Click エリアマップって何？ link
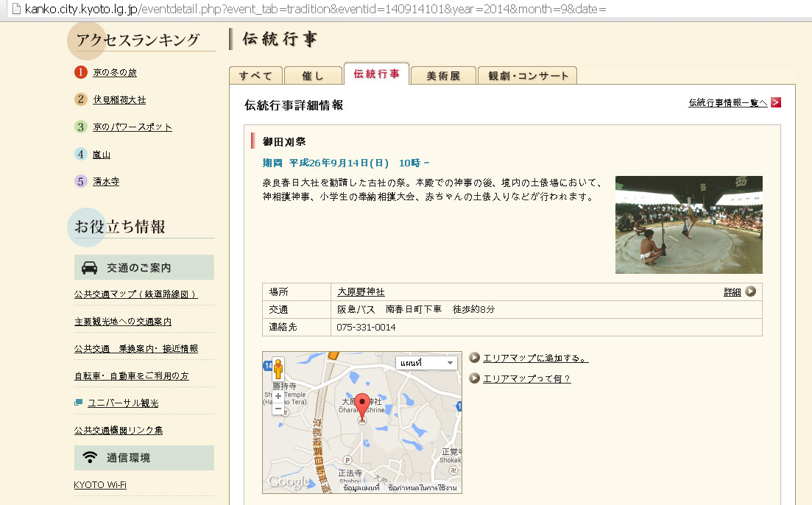The width and height of the screenshot is (812, 505). [526, 378]
